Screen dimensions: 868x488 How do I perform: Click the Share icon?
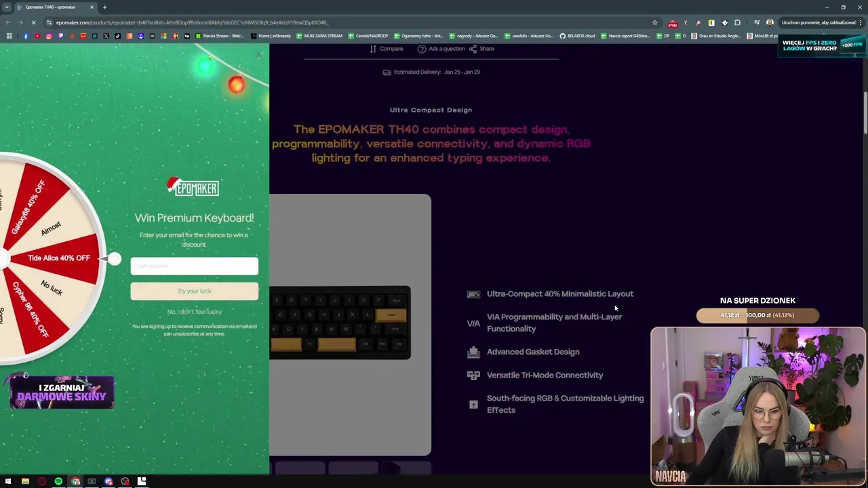[x=473, y=49]
